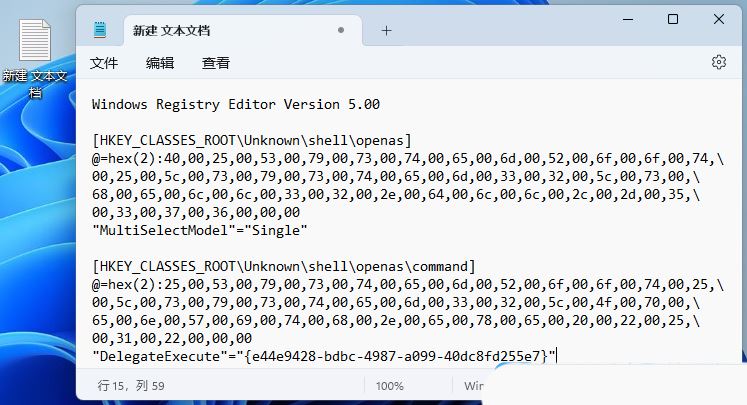Click line starting '68,00,65,00,6c'
The image size is (747, 405).
pyautogui.click(x=396, y=194)
